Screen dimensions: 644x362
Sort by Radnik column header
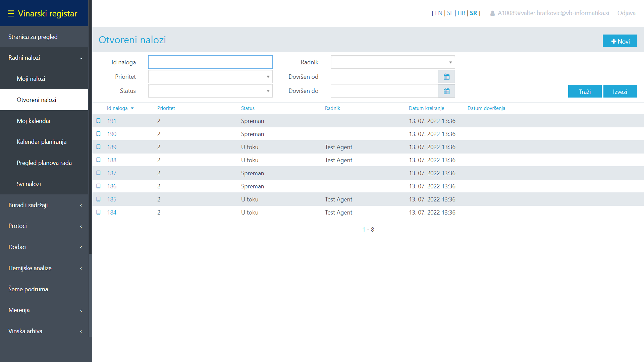[332, 108]
